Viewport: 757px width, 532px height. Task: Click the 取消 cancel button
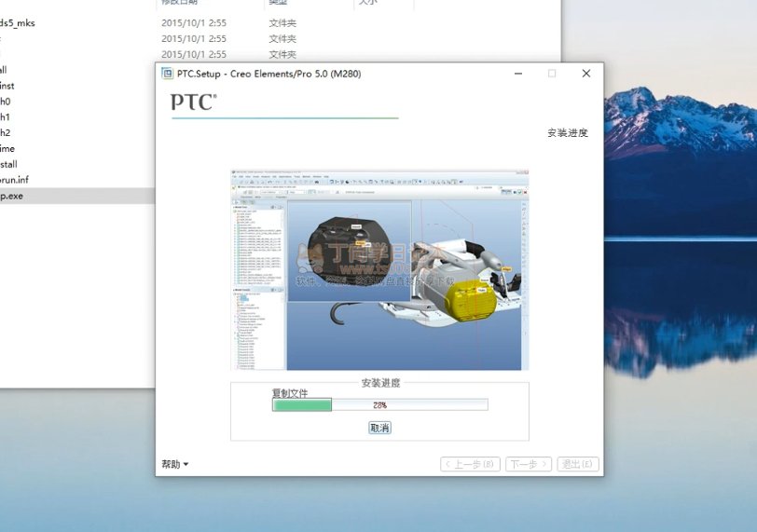click(380, 428)
